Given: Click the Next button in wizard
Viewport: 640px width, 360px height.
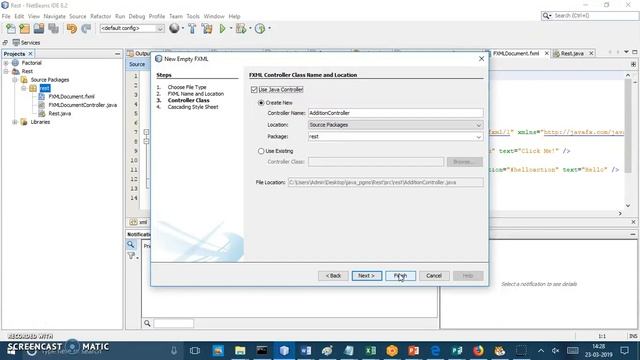Looking at the screenshot, I should 367,276.
